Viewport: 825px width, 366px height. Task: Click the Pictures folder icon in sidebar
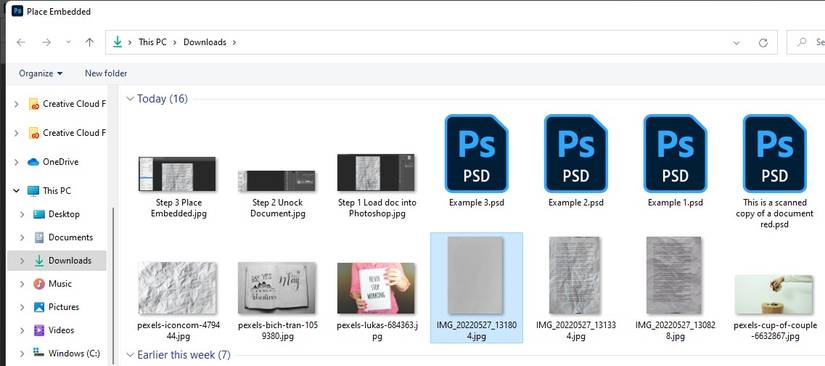pyautogui.click(x=38, y=307)
